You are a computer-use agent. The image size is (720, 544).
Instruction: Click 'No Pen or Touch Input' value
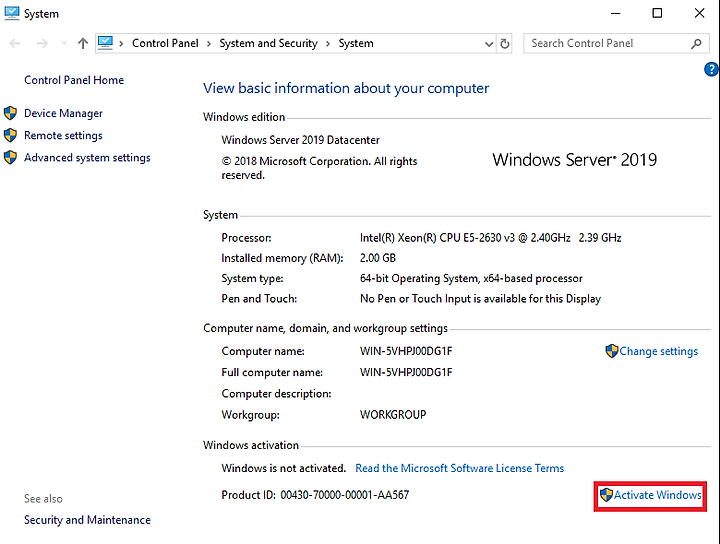480,299
